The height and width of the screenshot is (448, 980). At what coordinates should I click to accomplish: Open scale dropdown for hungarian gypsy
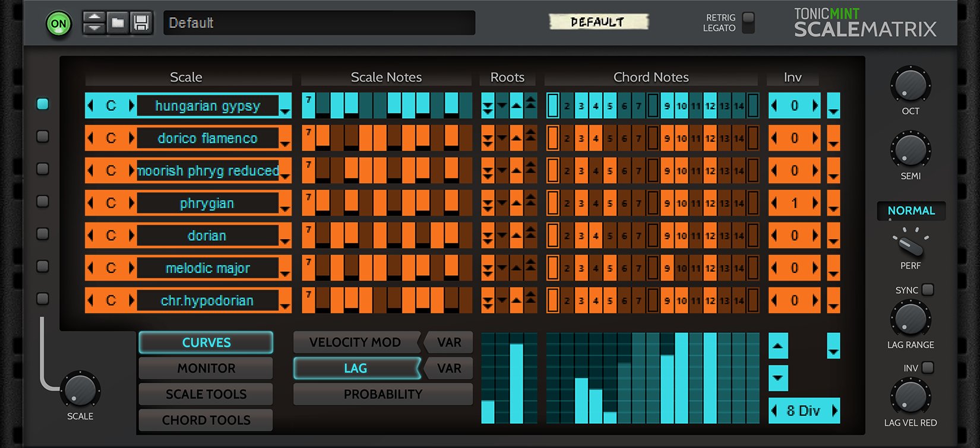coord(285,111)
